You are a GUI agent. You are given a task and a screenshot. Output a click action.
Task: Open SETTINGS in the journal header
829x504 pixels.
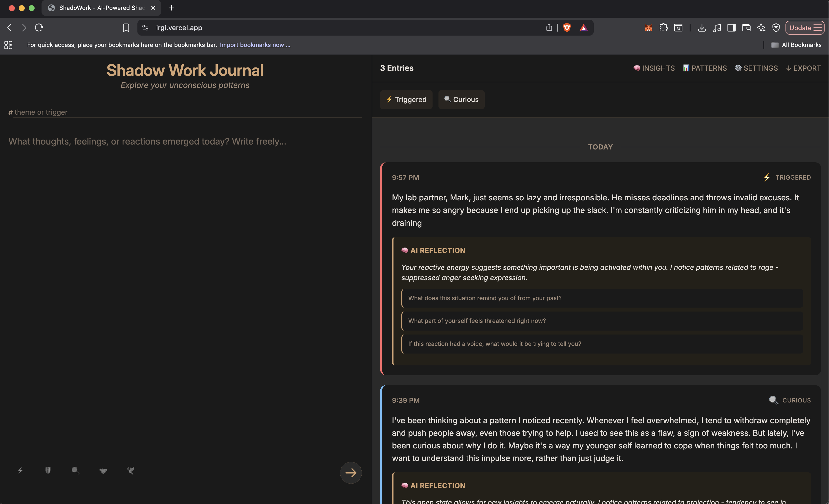click(756, 68)
